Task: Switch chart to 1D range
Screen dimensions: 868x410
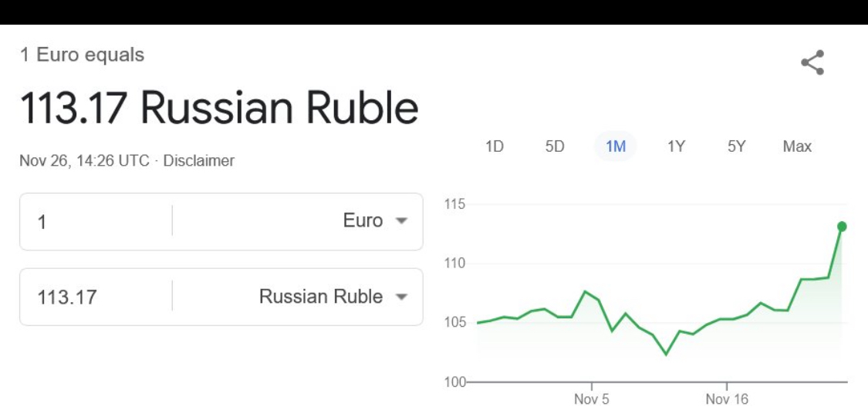Action: (495, 146)
